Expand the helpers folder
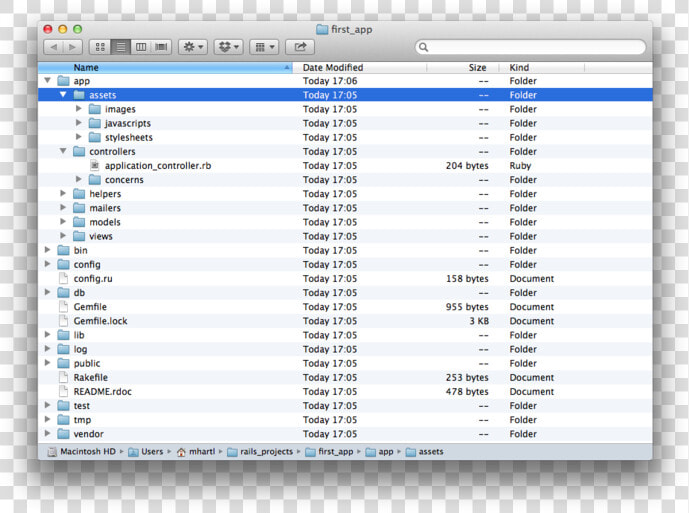The image size is (689, 513). coord(63,193)
